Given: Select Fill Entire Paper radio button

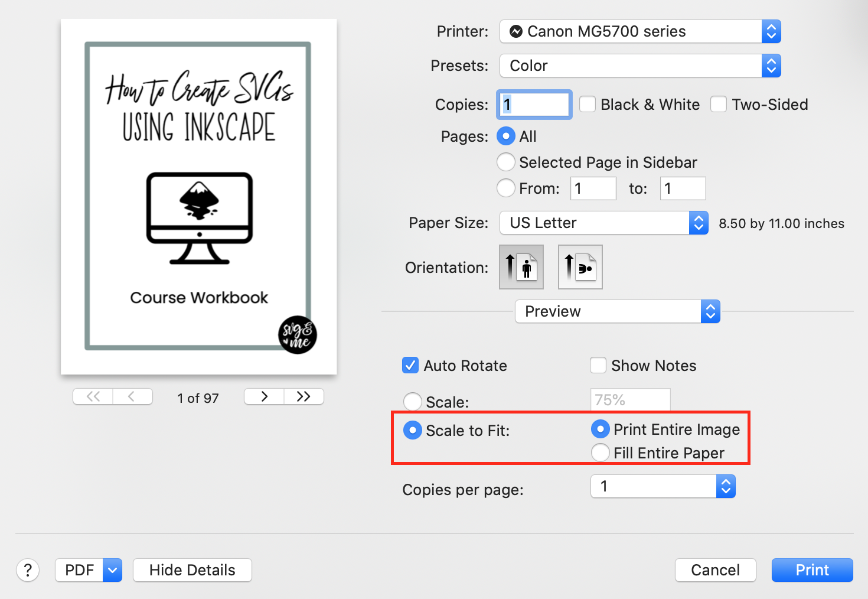Looking at the screenshot, I should coord(601,453).
